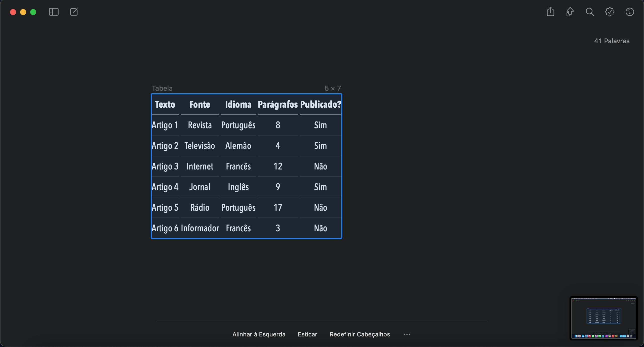The height and width of the screenshot is (347, 644).
Task: Select the paragraph count 12 cell
Action: tap(278, 166)
